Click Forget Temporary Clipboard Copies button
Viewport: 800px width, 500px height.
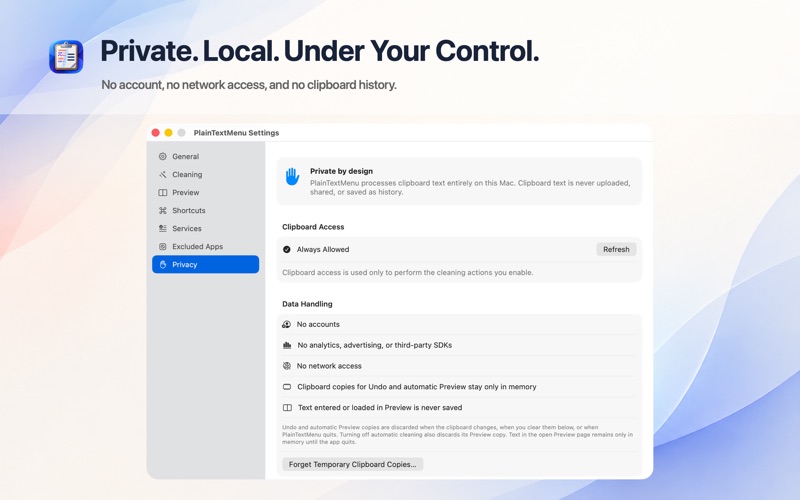353,464
